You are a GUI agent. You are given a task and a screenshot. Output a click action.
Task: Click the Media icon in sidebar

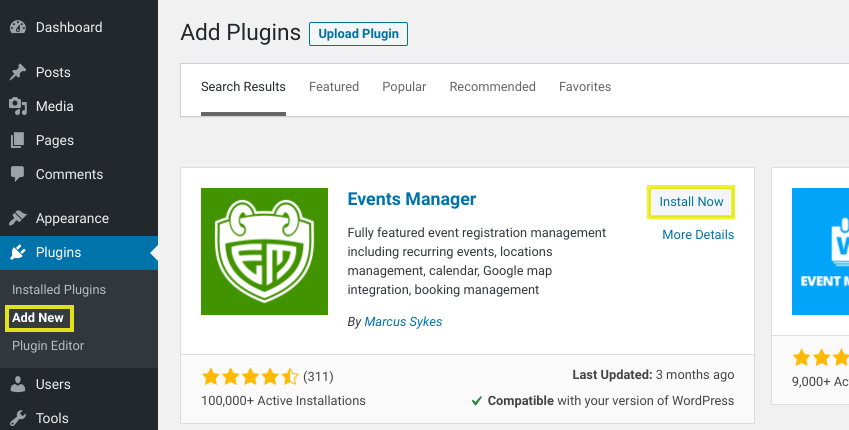tap(18, 106)
